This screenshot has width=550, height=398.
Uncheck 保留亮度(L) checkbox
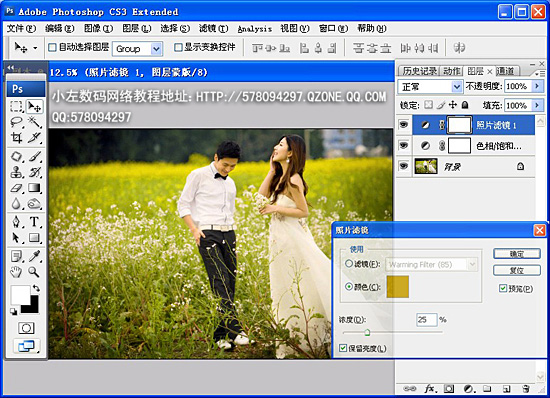pos(343,348)
